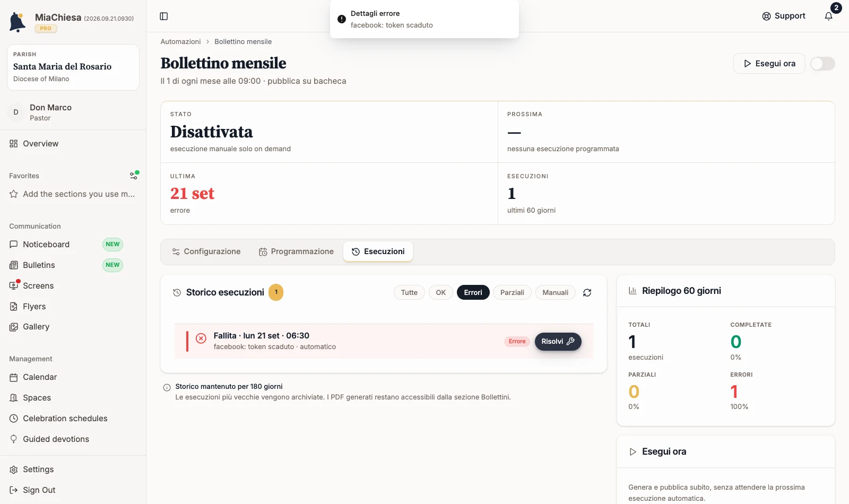Open the notifications bell
This screenshot has height=504, width=849.
point(829,16)
